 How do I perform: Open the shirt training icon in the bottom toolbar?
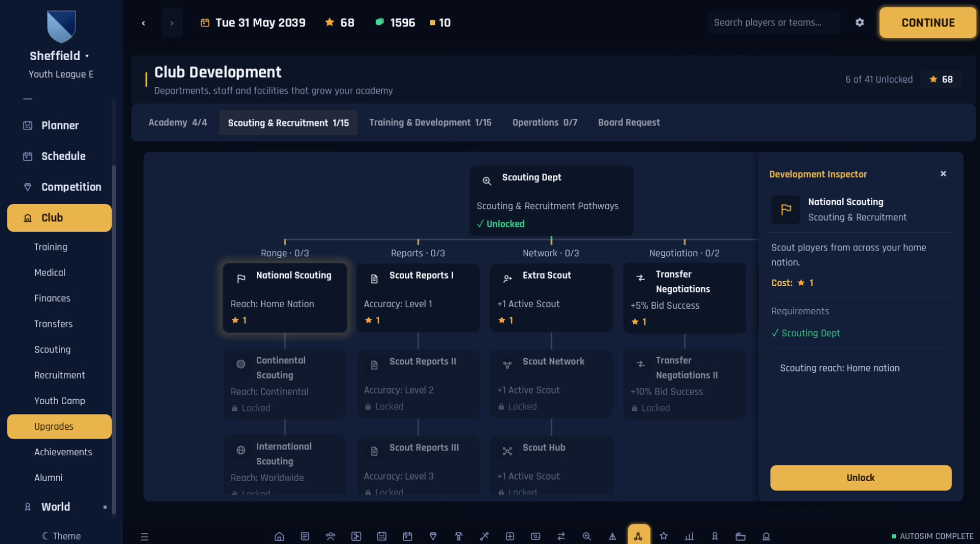pyautogui.click(x=458, y=536)
